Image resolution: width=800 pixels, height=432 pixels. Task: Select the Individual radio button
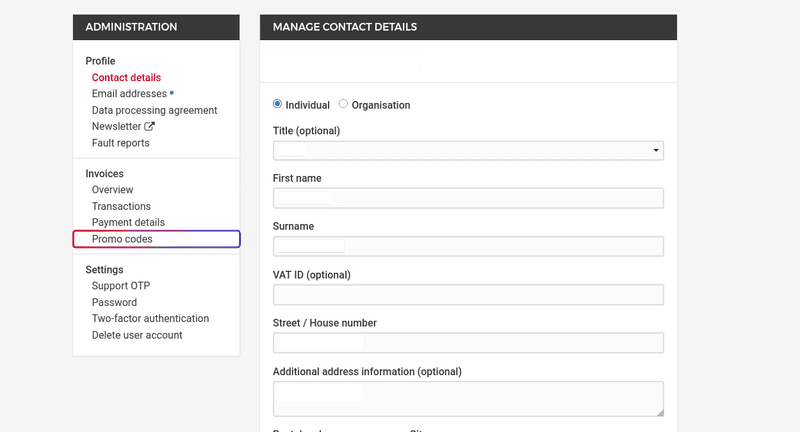coord(278,104)
